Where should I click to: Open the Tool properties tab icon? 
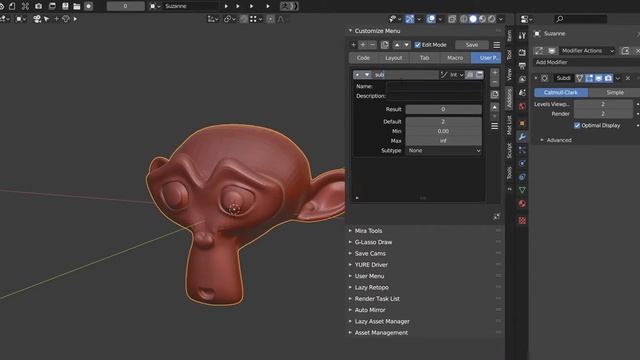[522, 36]
